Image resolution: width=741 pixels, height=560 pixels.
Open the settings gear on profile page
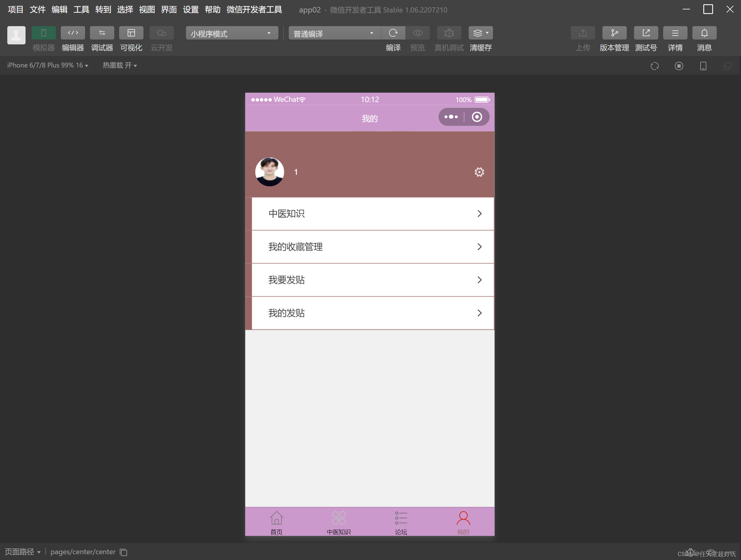click(479, 171)
